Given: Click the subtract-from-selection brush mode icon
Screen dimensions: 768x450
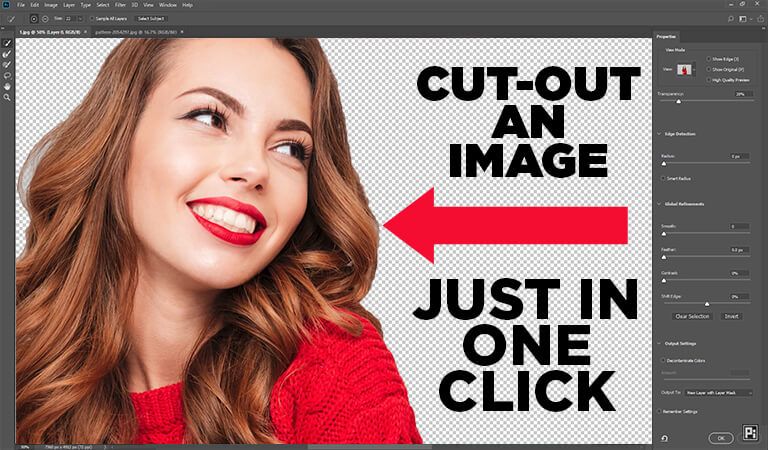Looking at the screenshot, I should point(45,19).
